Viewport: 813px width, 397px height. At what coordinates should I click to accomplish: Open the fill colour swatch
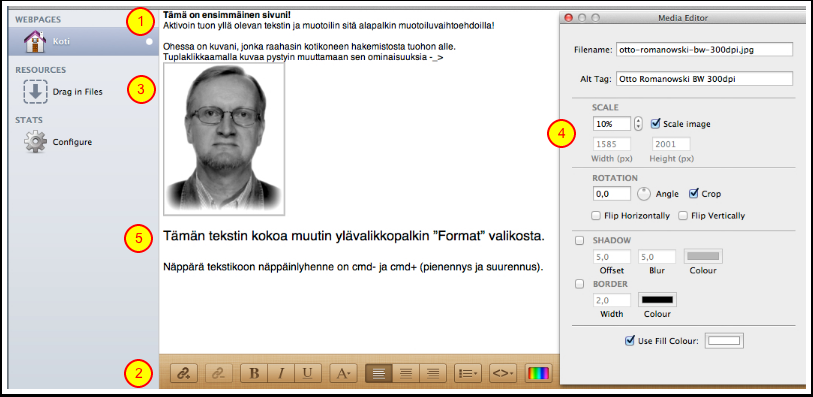pyautogui.click(x=725, y=341)
